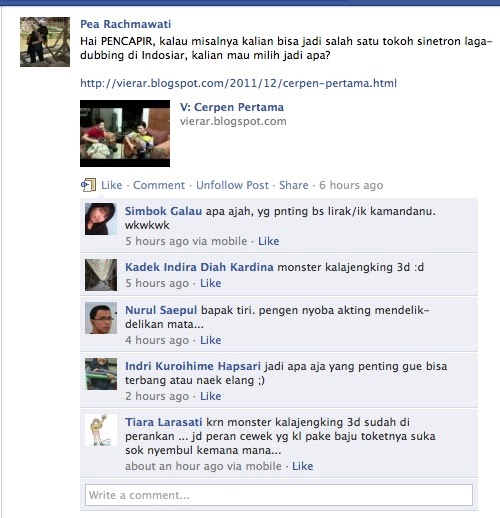Like Simbok Galau's comment

(x=269, y=241)
